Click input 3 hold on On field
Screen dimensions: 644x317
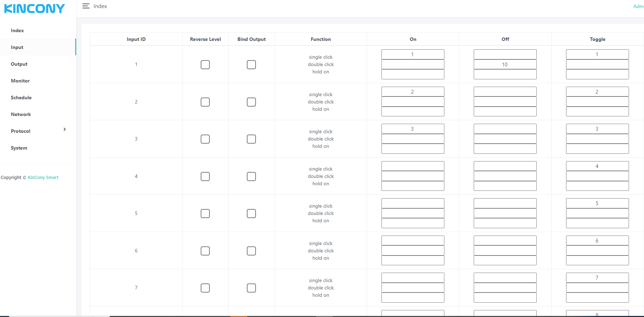pos(413,149)
